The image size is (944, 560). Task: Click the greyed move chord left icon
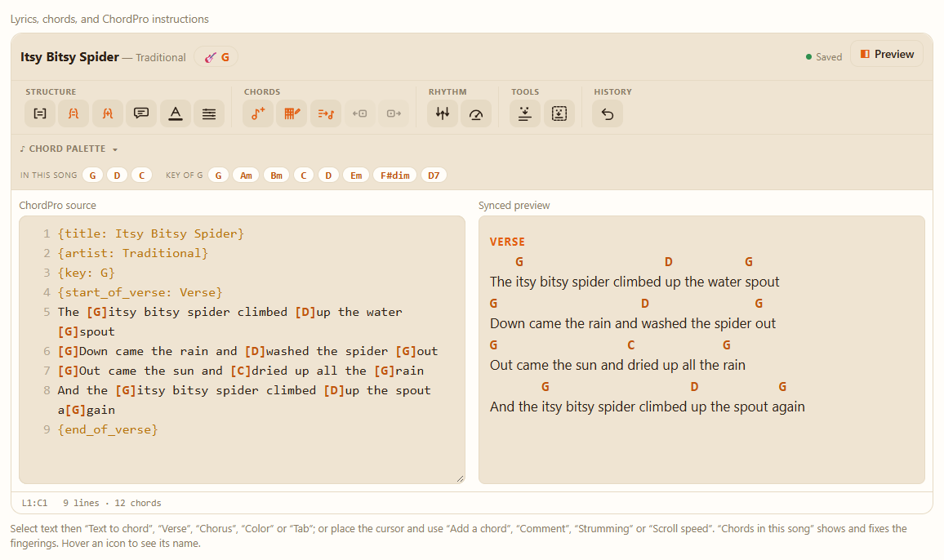tap(359, 113)
